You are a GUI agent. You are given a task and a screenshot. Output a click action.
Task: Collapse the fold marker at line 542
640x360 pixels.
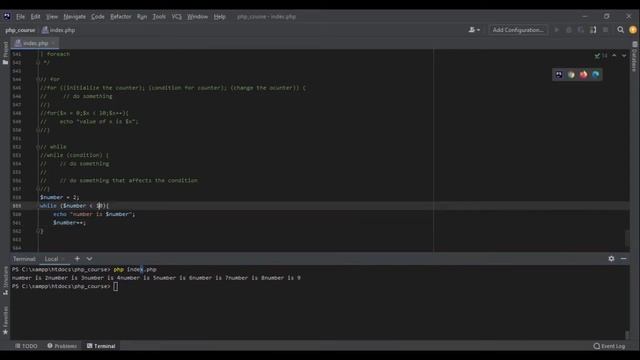pos(38,62)
